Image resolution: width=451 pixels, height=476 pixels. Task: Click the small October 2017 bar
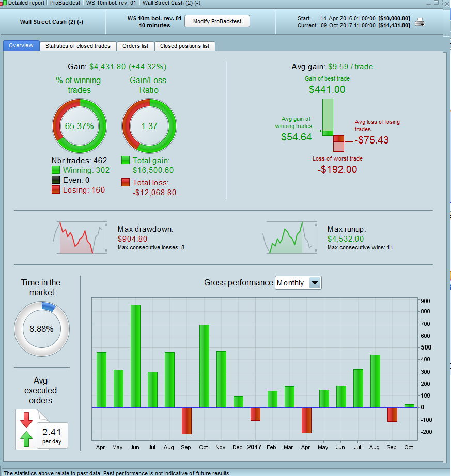pyautogui.click(x=409, y=406)
